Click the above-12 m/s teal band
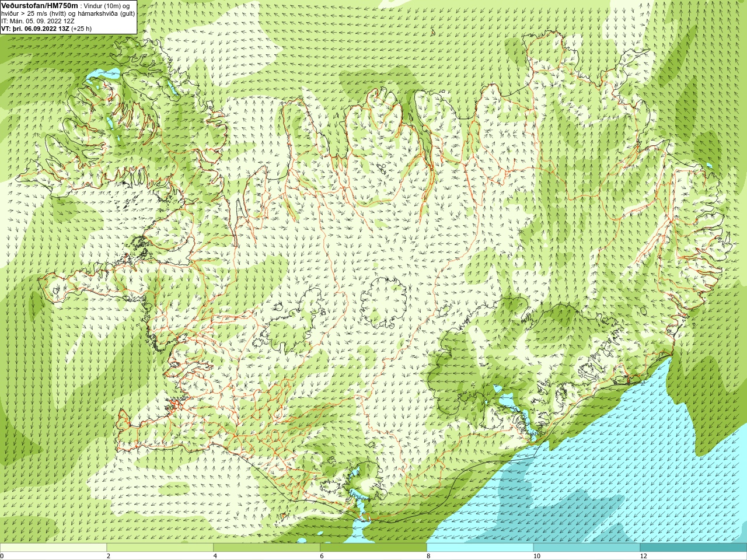 [x=693, y=548]
